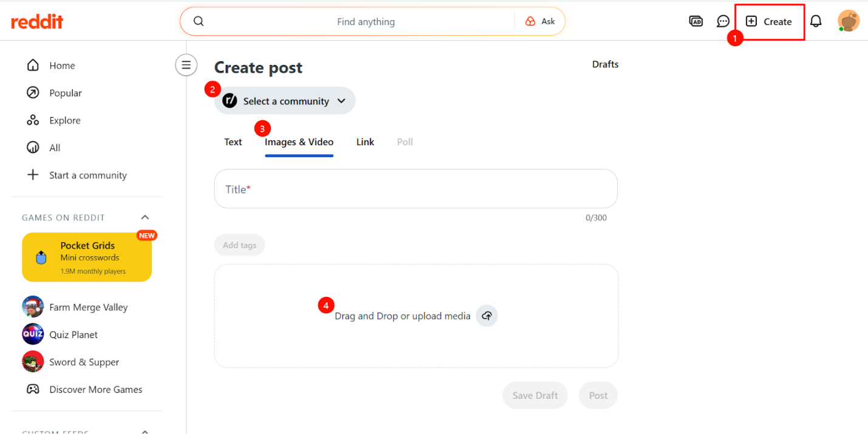Collapse the sidebar with hamburger button
The height and width of the screenshot is (434, 868).
186,65
